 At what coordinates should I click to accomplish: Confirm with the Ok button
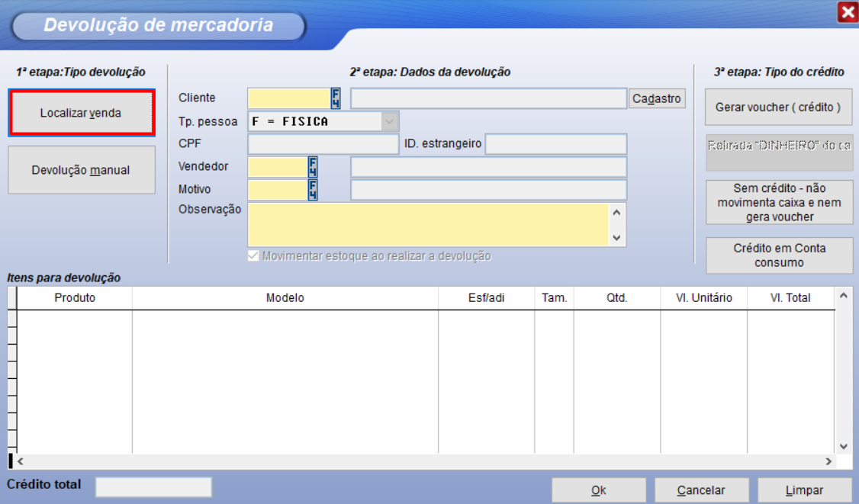pos(598,490)
